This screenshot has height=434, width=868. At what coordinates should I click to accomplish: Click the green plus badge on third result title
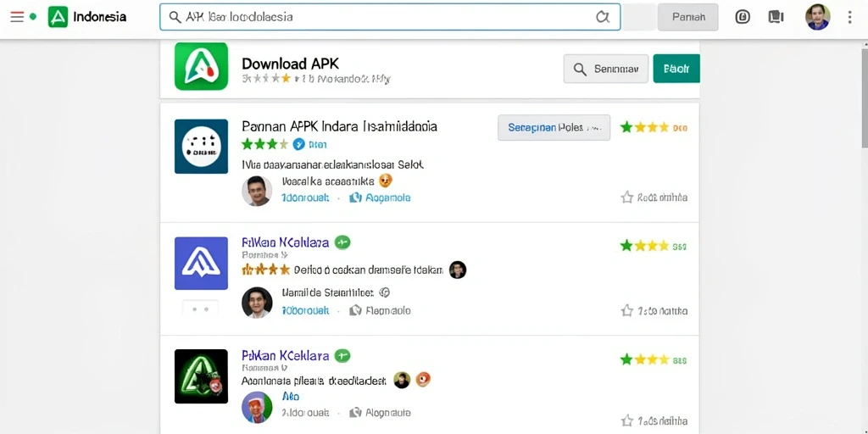[342, 355]
